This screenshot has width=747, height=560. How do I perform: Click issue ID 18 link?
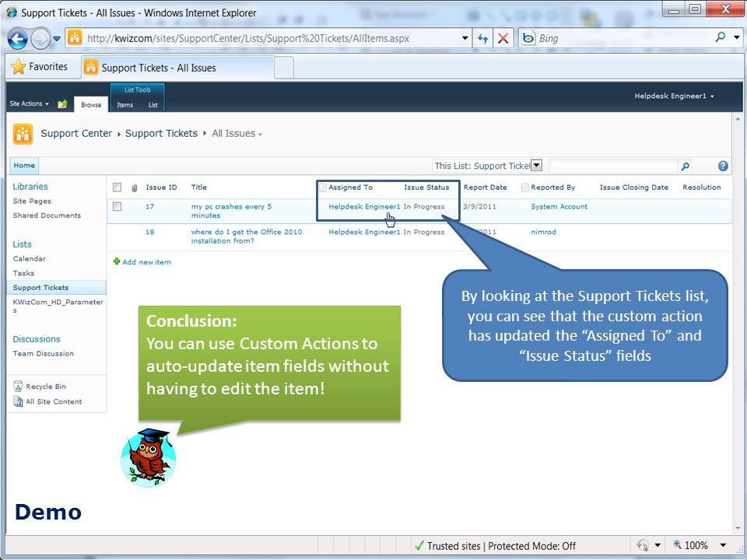point(149,232)
